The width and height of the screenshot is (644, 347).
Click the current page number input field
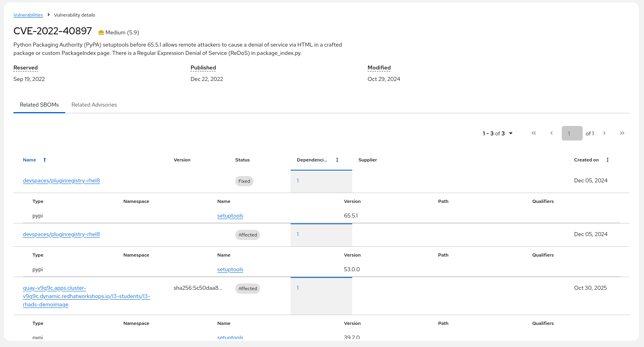(572, 133)
